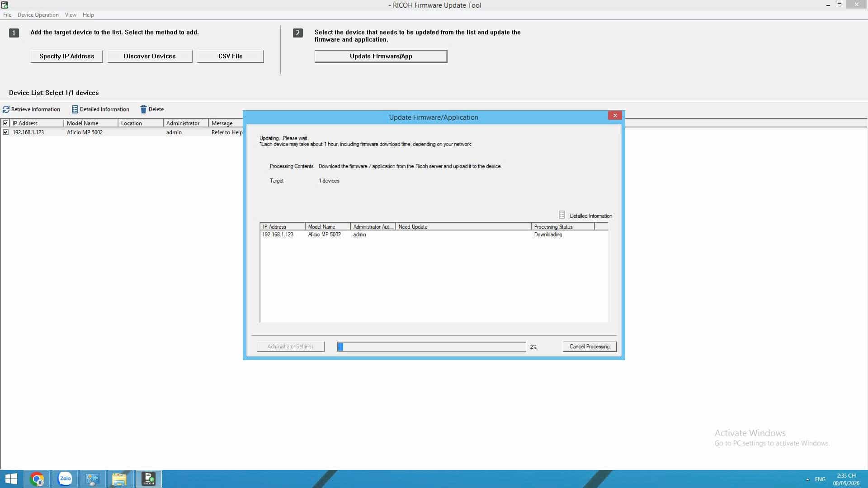This screenshot has width=868, height=488.
Task: Click the Retrieve Information refresh icon
Action: [x=6, y=109]
